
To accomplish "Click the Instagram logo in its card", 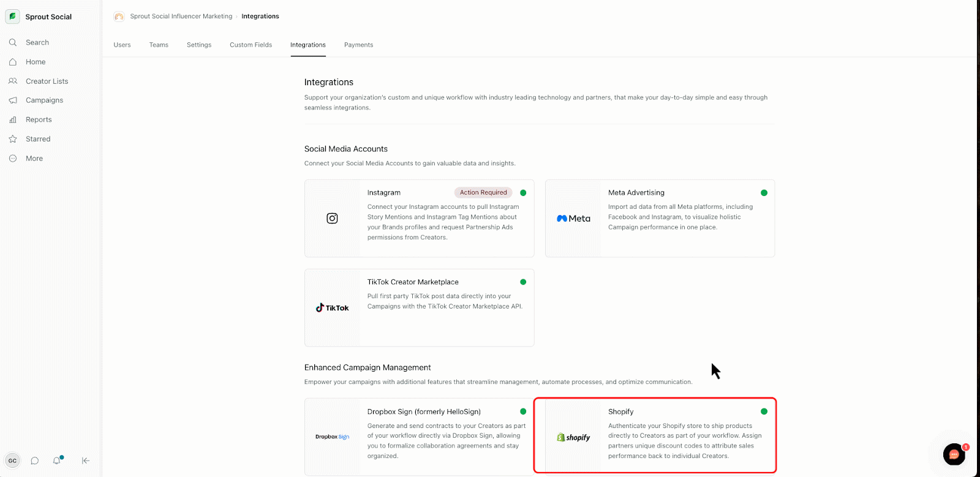I will pos(332,218).
